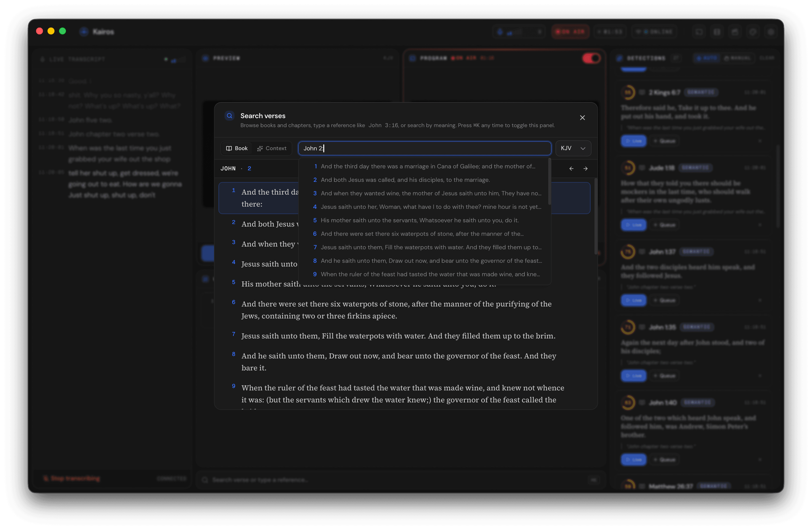Click the fourth title bar icon right of ONLINE
812x530 pixels.
(753, 32)
